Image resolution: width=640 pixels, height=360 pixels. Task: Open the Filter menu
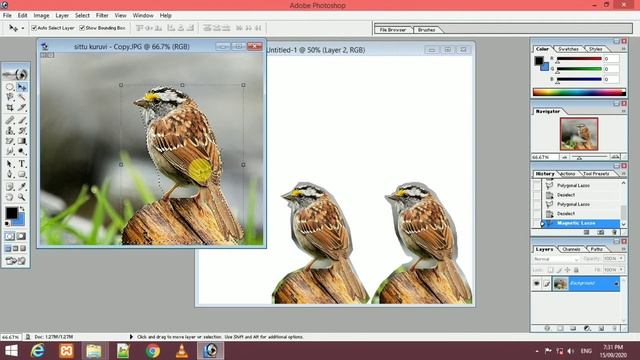point(102,16)
